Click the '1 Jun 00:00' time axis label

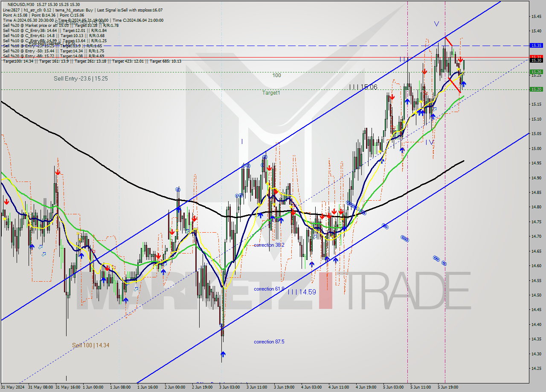click(x=93, y=387)
